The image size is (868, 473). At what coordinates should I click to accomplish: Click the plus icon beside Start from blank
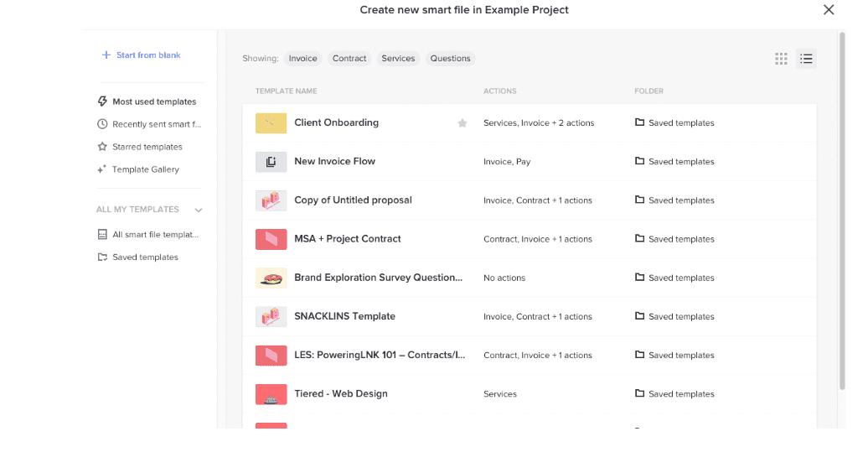tap(106, 55)
